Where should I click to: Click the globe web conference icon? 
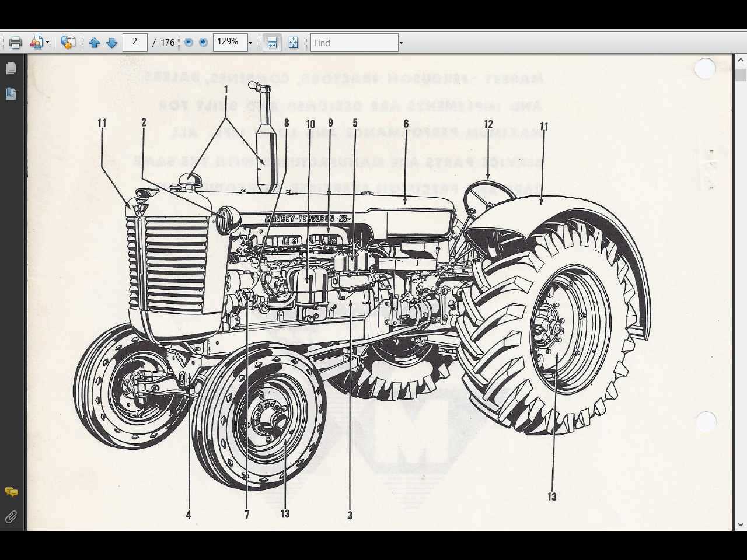[x=68, y=43]
